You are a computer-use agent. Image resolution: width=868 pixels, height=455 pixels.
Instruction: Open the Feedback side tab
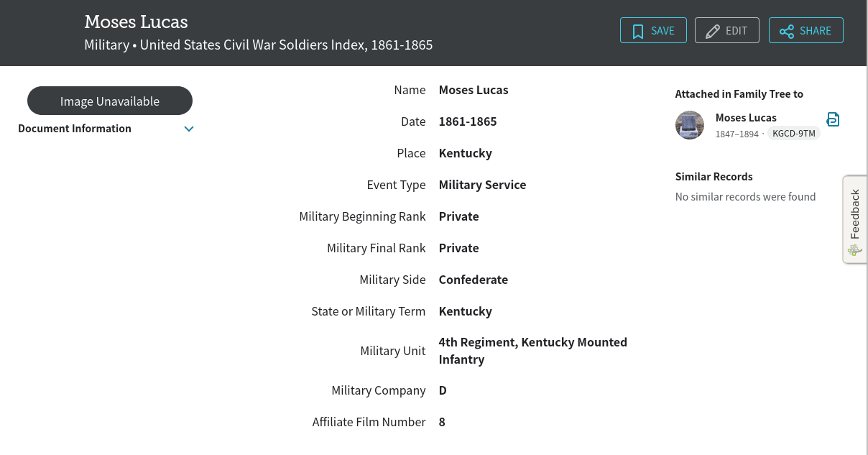coord(854,214)
